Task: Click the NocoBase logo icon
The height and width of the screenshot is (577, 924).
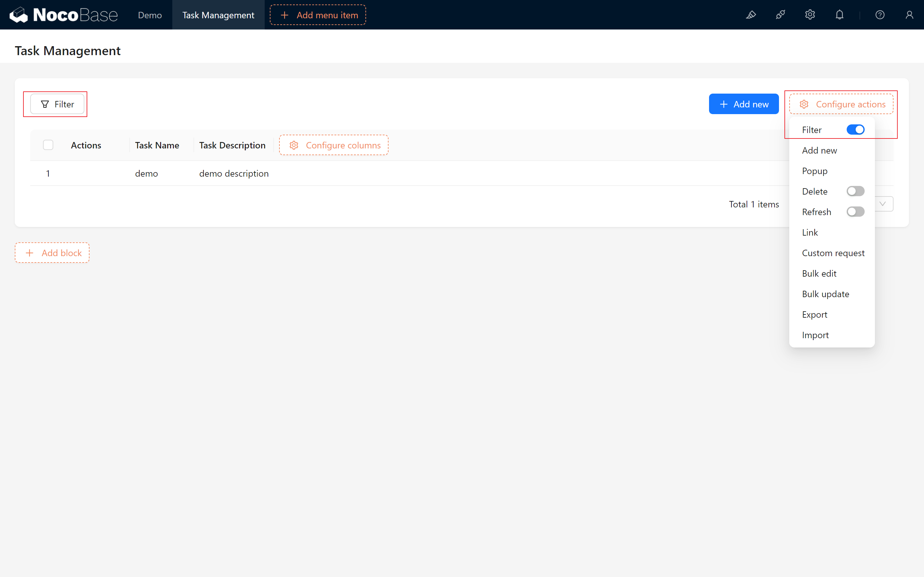Action: 18,15
